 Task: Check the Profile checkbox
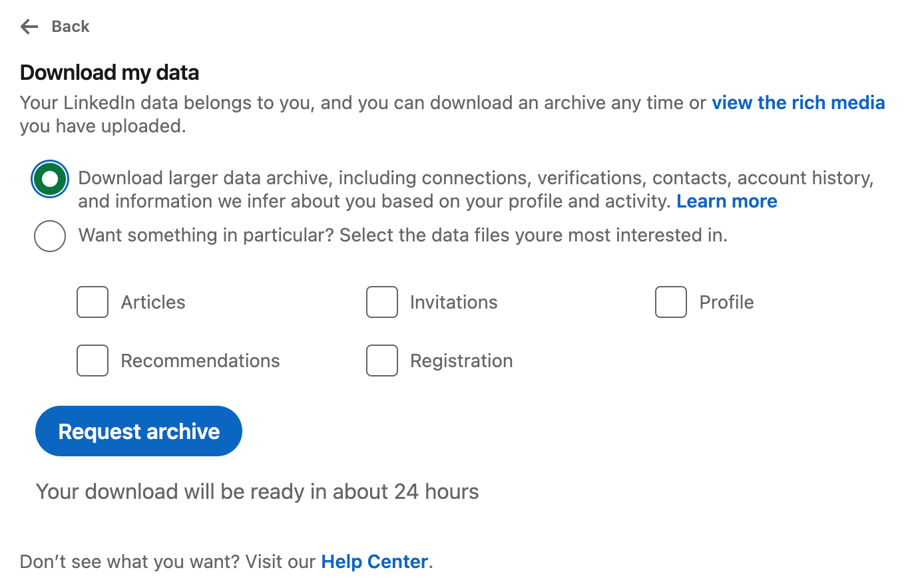point(671,302)
